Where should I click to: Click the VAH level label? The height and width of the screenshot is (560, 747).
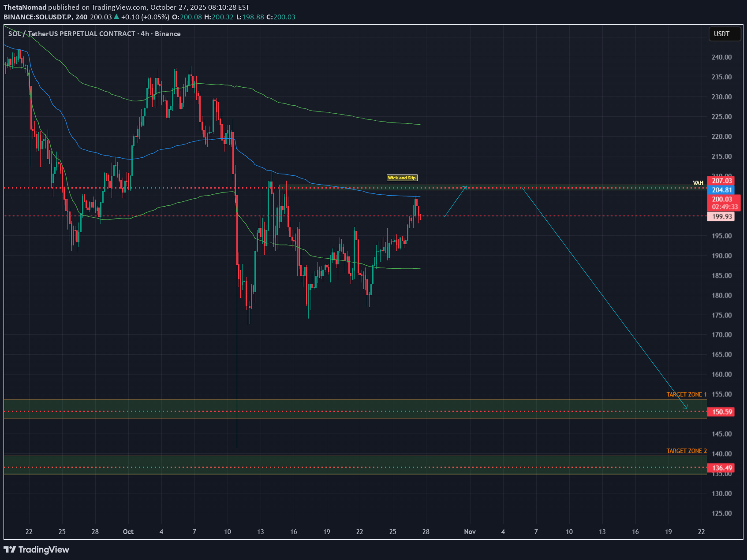pyautogui.click(x=698, y=183)
